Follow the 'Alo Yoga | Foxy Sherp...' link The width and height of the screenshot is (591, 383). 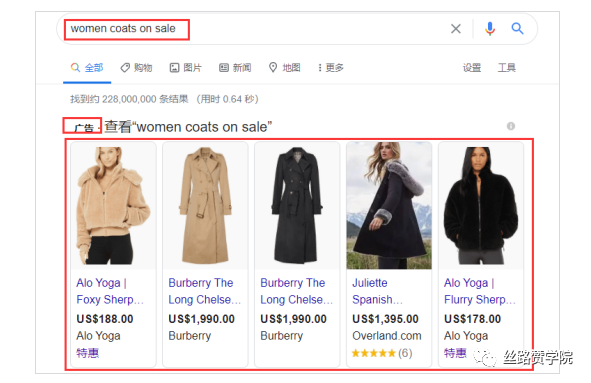point(110,291)
